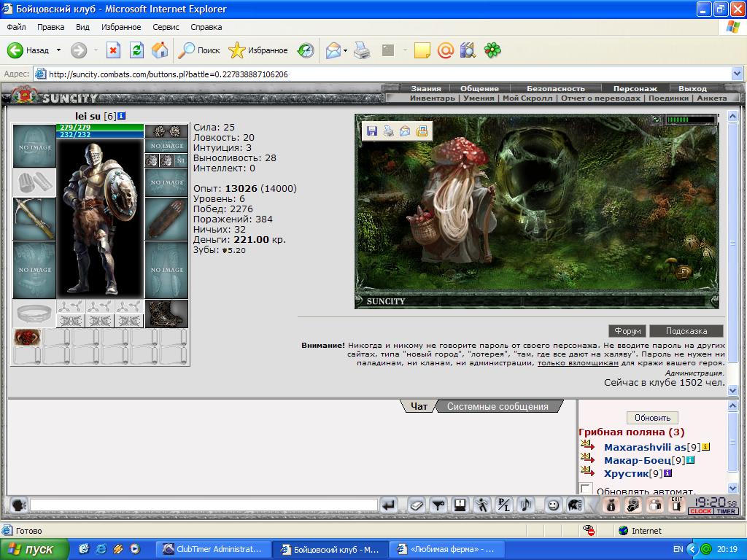Toggle the Обновлять автомат. checkbox

pos(586,489)
